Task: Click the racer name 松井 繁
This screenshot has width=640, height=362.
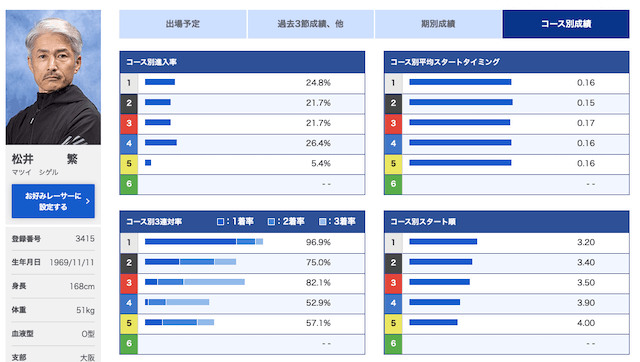Action: point(44,159)
